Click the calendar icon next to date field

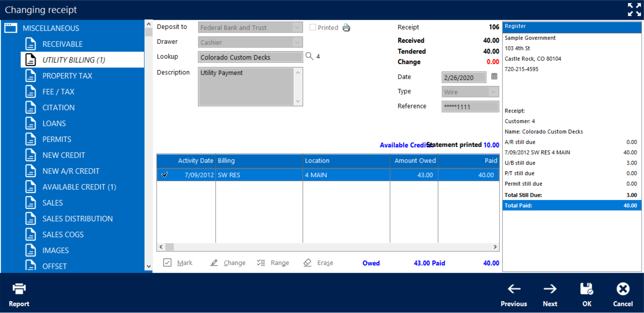pos(493,77)
